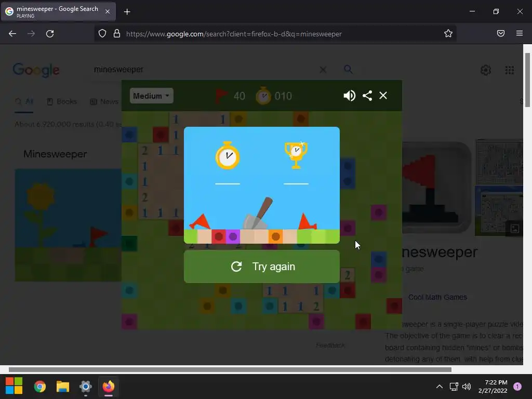Close the Minesweeper game overlay

(x=383, y=96)
